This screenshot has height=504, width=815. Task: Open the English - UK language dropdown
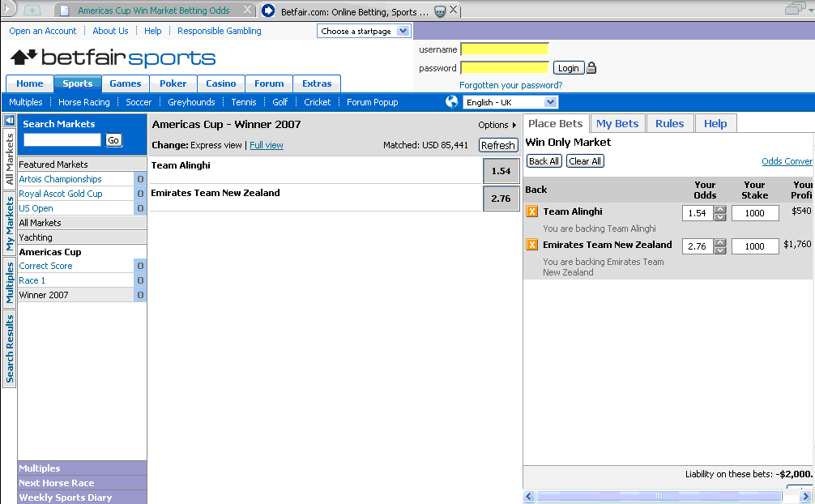(551, 102)
